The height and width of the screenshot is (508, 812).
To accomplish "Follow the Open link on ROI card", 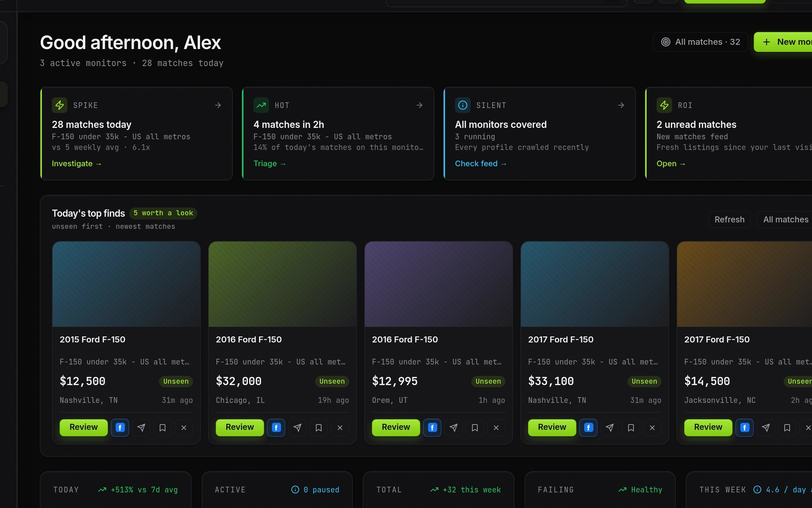I will point(671,164).
